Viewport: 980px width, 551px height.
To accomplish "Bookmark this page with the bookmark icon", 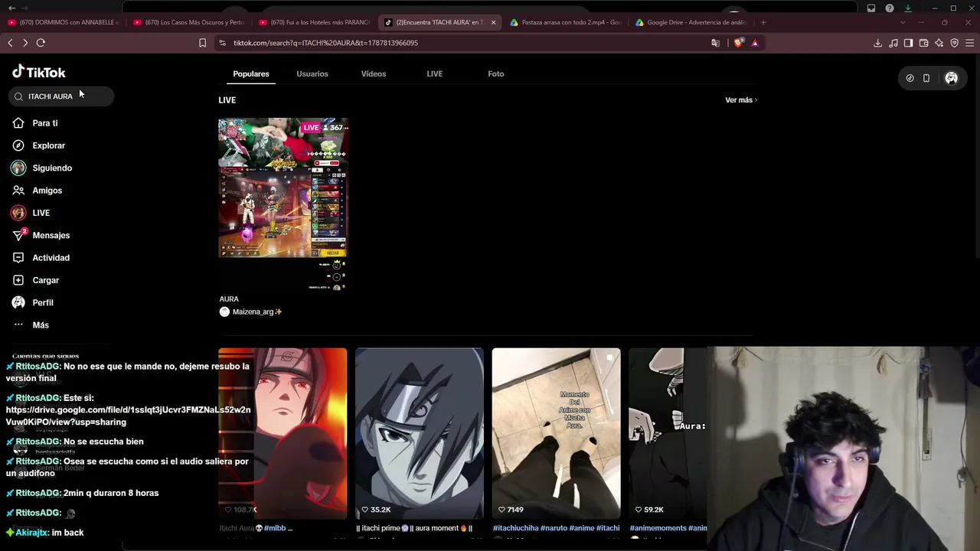I will pos(202,43).
